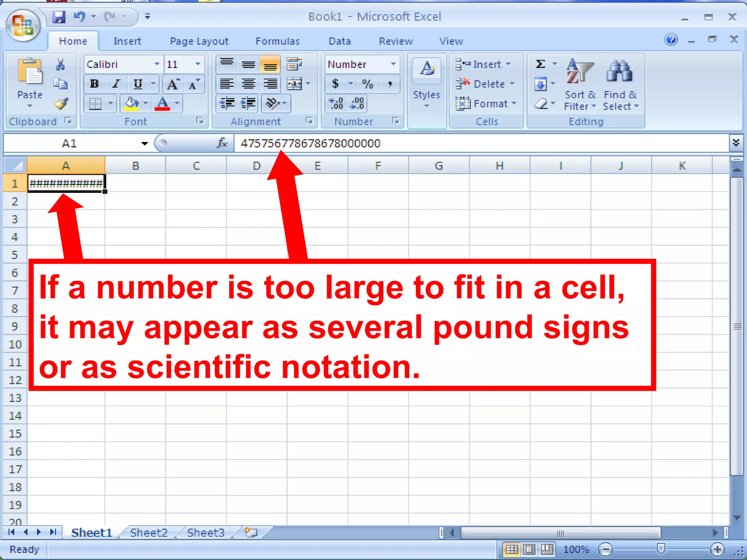Open the Review ribbon tab
This screenshot has width=747, height=560.
[x=396, y=41]
